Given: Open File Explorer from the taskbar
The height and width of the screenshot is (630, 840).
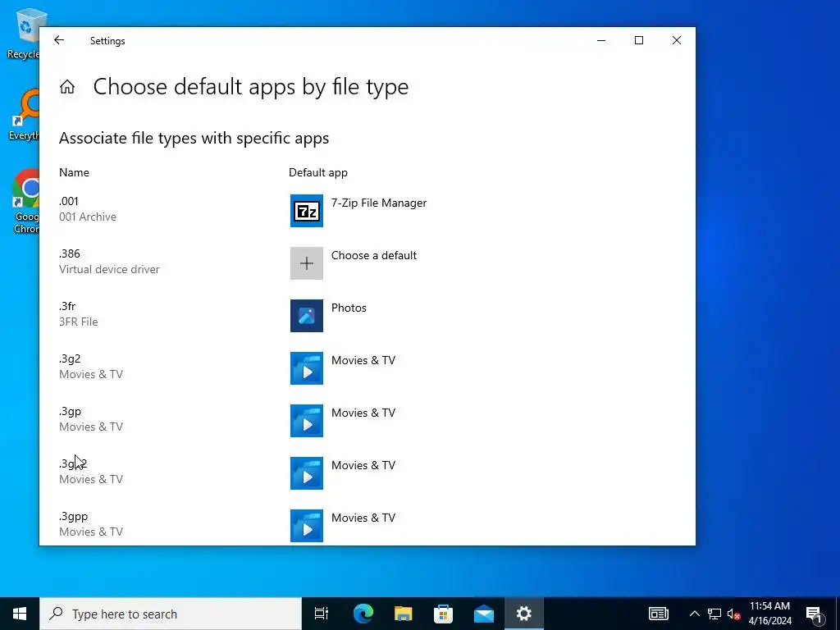Looking at the screenshot, I should [x=404, y=614].
